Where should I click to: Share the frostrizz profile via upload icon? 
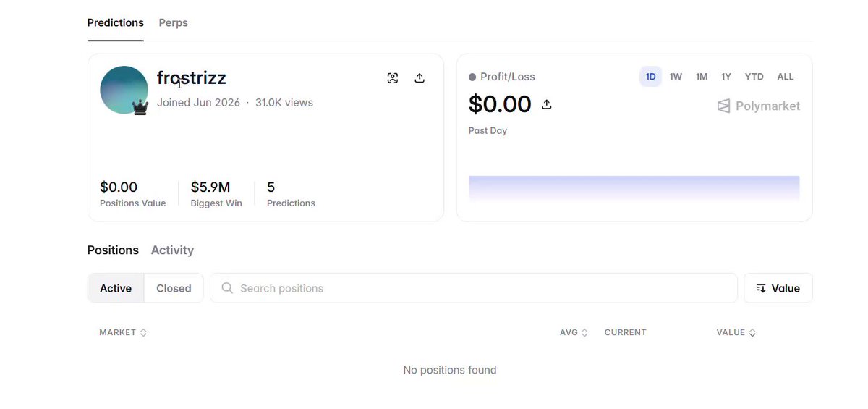pos(420,78)
